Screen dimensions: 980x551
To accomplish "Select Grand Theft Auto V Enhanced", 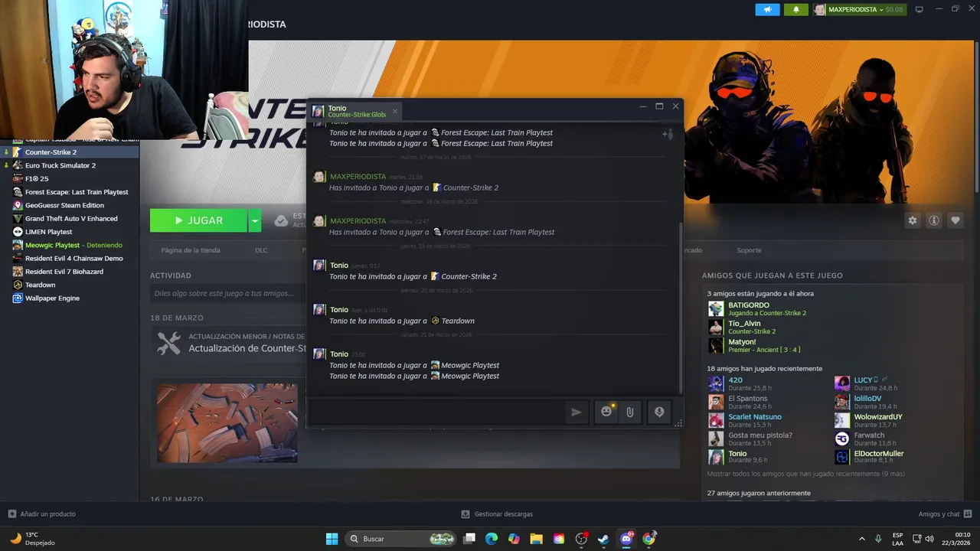I will click(x=70, y=218).
